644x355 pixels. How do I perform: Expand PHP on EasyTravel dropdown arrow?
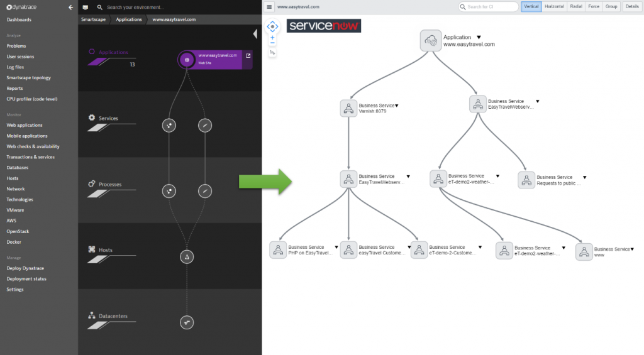click(x=336, y=248)
